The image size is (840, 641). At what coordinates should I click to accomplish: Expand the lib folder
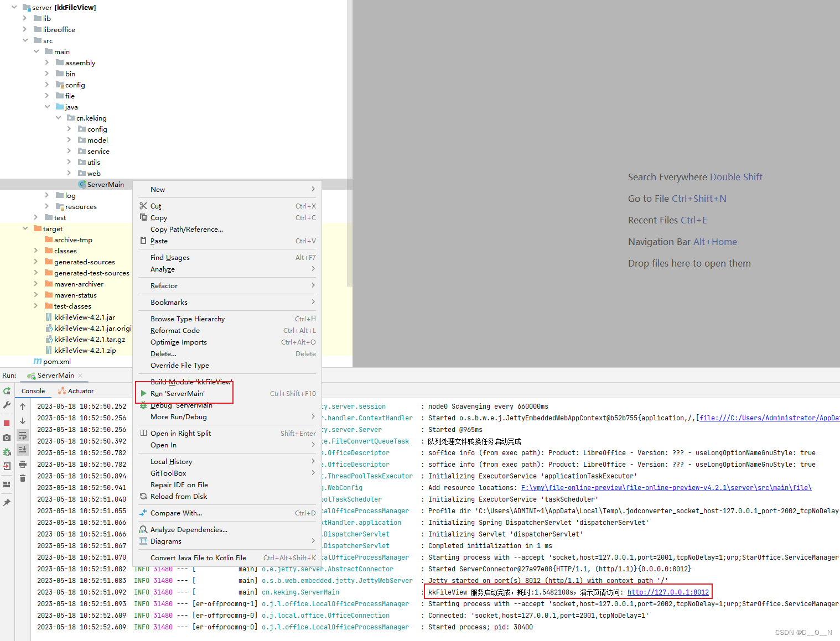pyautogui.click(x=25, y=18)
